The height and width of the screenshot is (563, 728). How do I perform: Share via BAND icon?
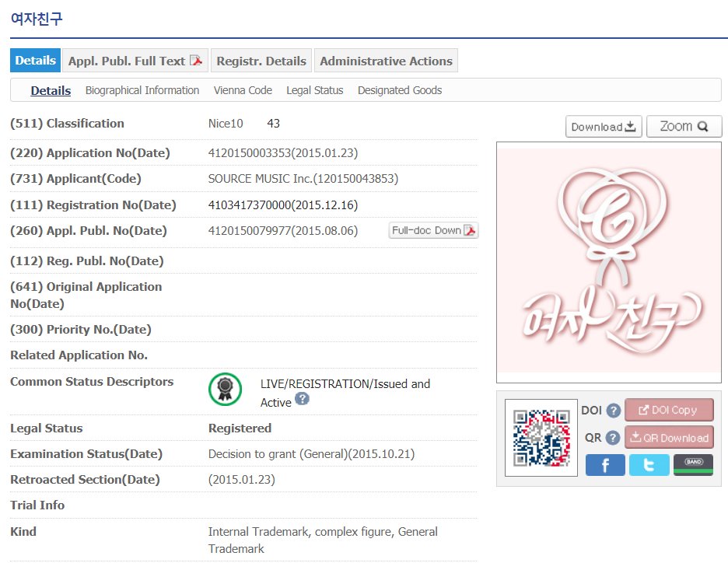coord(693,464)
